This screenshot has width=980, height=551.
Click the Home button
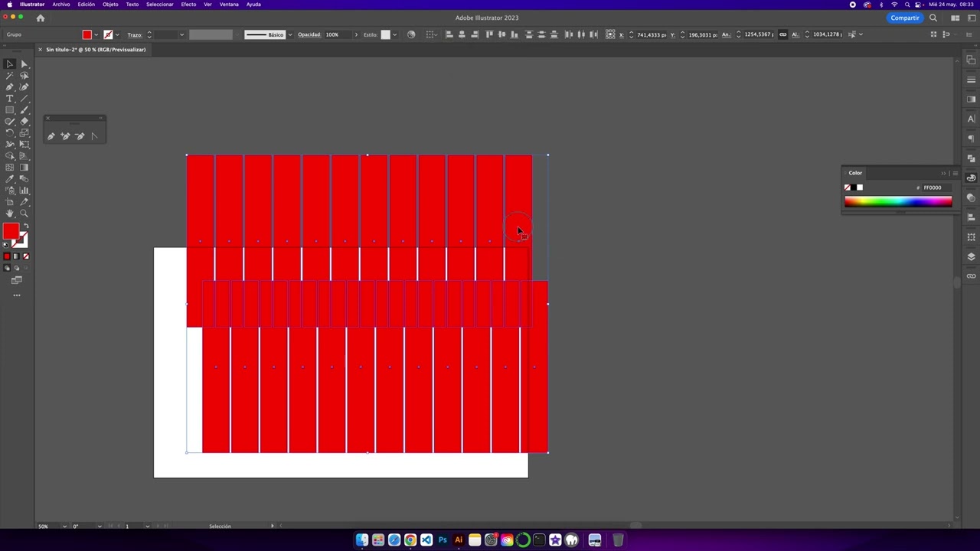pos(41,18)
